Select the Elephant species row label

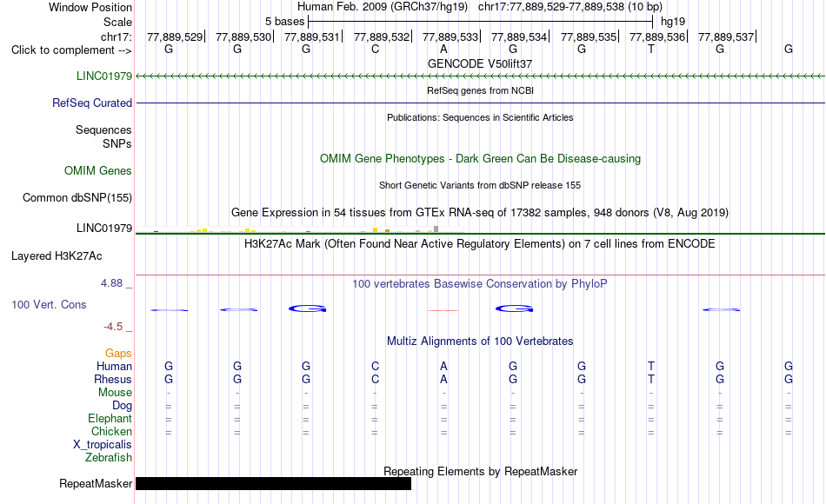tap(110, 418)
